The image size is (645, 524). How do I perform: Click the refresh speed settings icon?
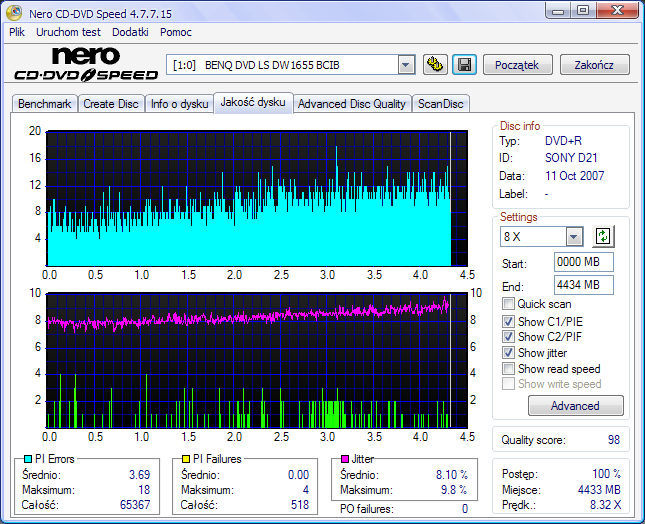[603, 236]
